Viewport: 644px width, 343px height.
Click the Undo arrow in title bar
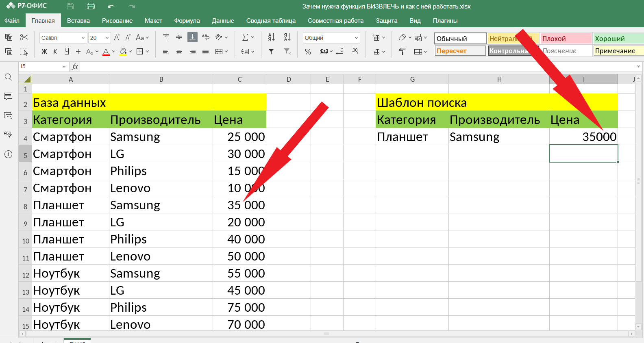[x=111, y=6]
